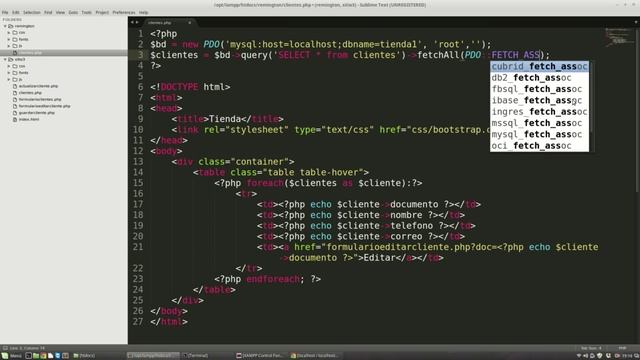Open actualizarcliente.php in sidebar
640x360 pixels.
coord(38,86)
